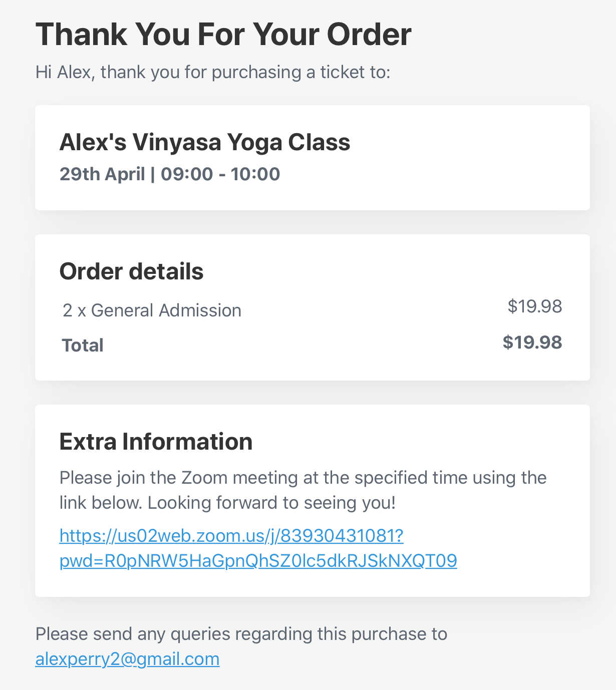Viewport: 616px width, 690px height.
Task: Click the pwd= part of Zoom link
Action: click(x=258, y=561)
